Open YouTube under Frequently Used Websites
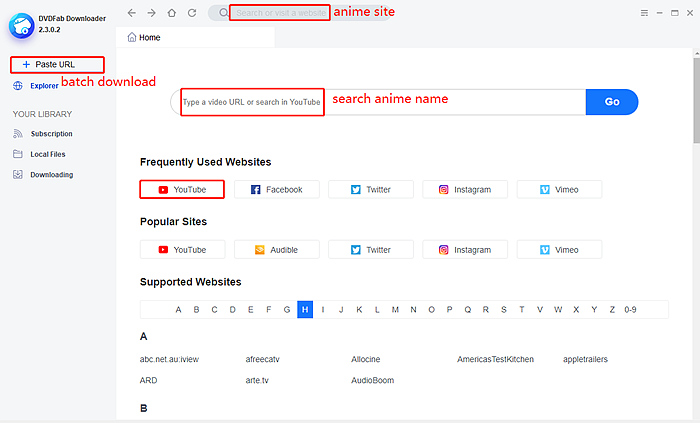This screenshot has width=700, height=423. coord(182,189)
